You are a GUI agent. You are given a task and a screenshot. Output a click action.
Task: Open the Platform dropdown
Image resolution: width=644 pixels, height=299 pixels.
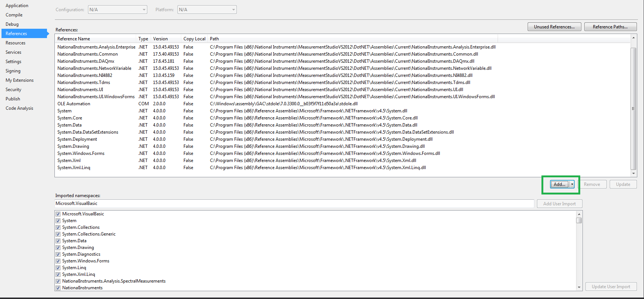tap(207, 10)
